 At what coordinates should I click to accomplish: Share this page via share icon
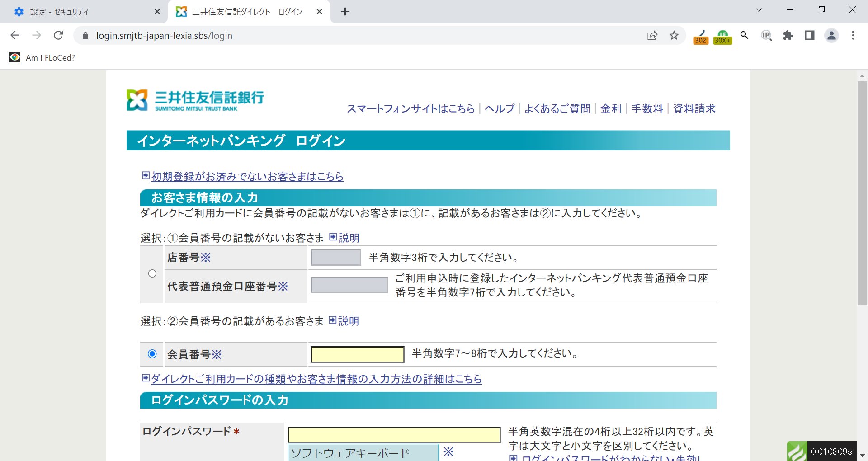click(652, 36)
